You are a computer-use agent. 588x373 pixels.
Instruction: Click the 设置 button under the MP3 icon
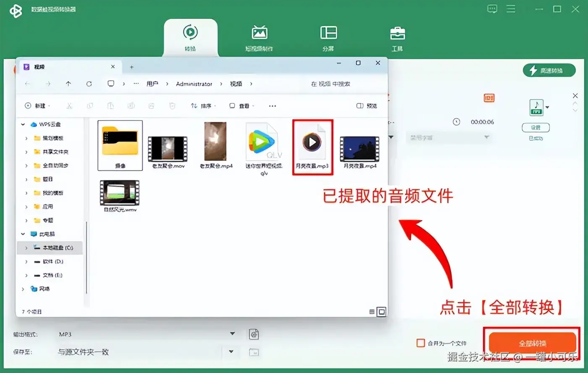[535, 127]
